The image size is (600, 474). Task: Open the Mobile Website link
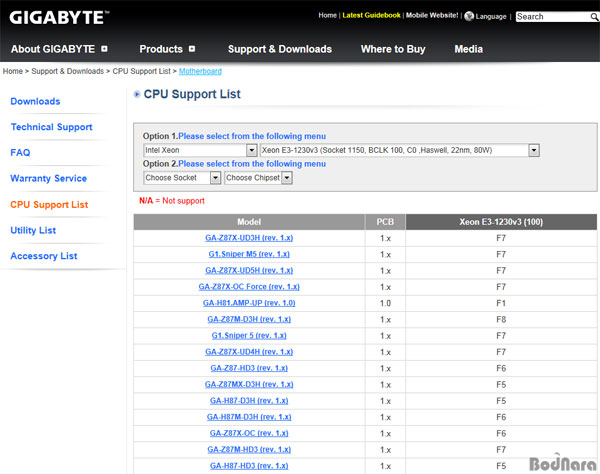click(432, 15)
